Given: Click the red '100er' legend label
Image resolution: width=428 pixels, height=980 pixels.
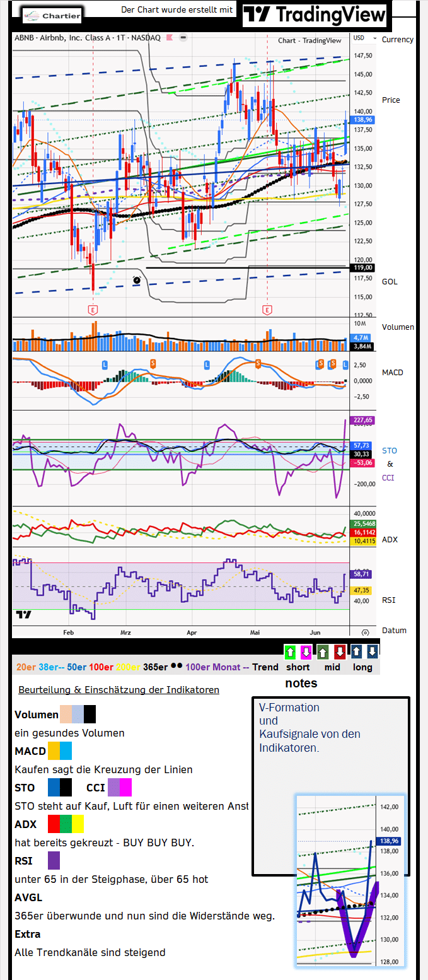Looking at the screenshot, I should point(101,667).
